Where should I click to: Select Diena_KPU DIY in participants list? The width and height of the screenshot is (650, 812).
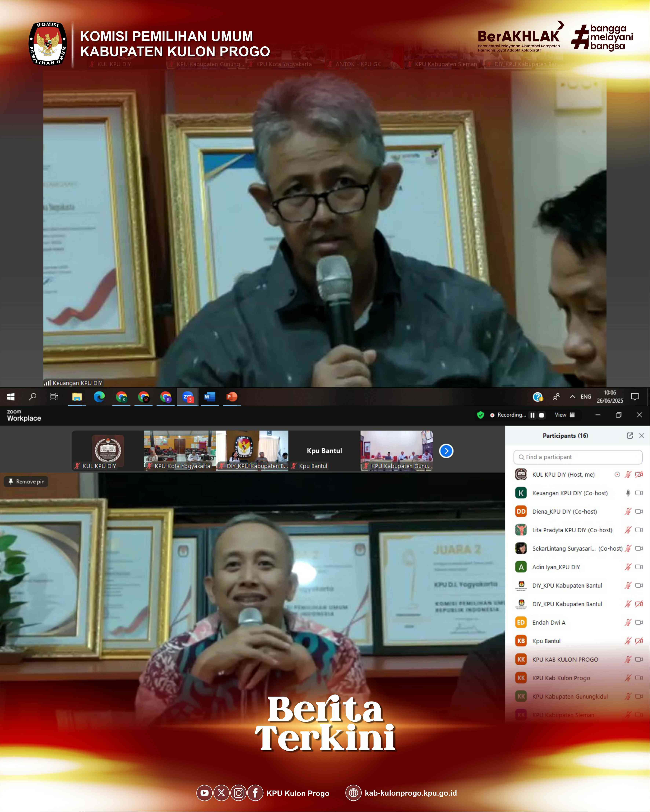coord(564,511)
